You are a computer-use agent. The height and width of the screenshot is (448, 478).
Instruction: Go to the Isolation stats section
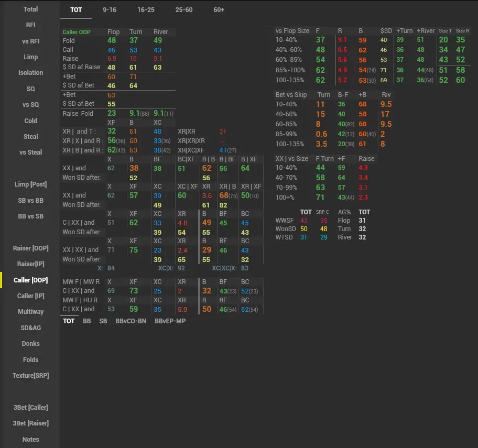[x=30, y=73]
